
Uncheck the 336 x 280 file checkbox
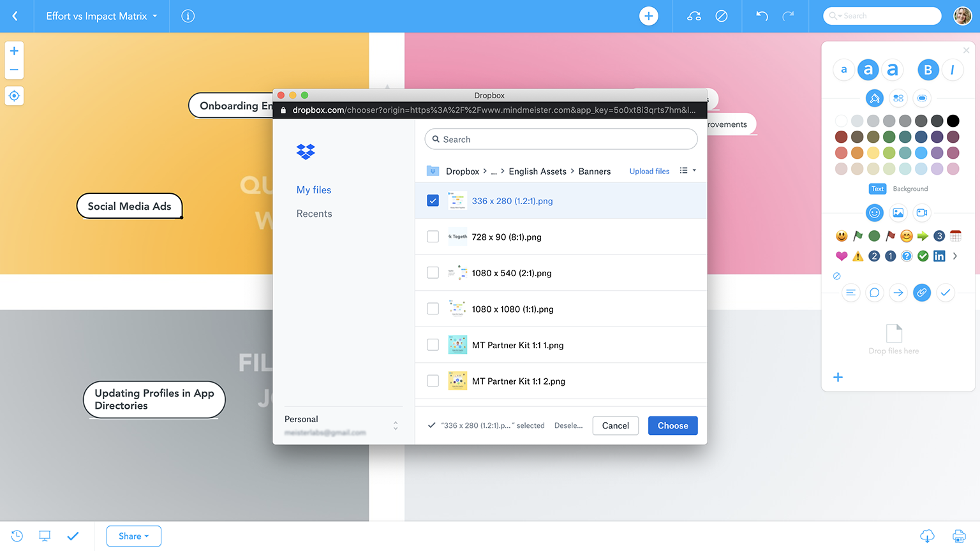click(x=433, y=201)
